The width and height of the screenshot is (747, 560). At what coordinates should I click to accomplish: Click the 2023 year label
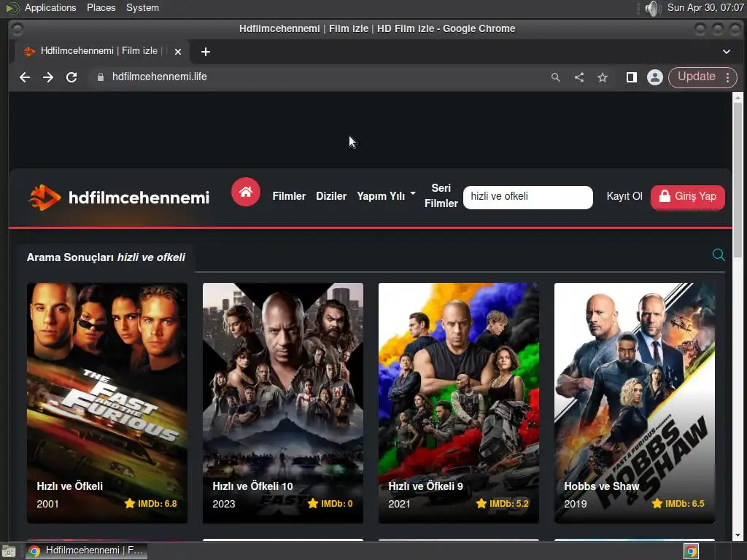pos(224,504)
